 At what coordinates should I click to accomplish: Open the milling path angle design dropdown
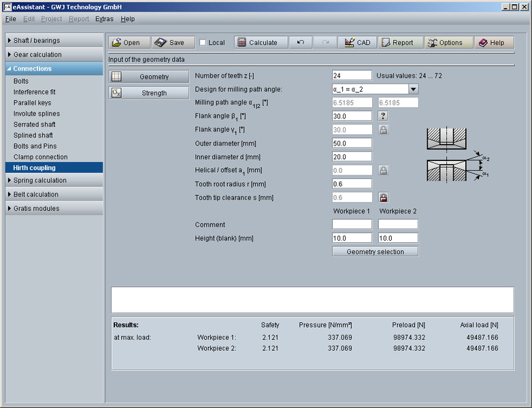point(413,89)
